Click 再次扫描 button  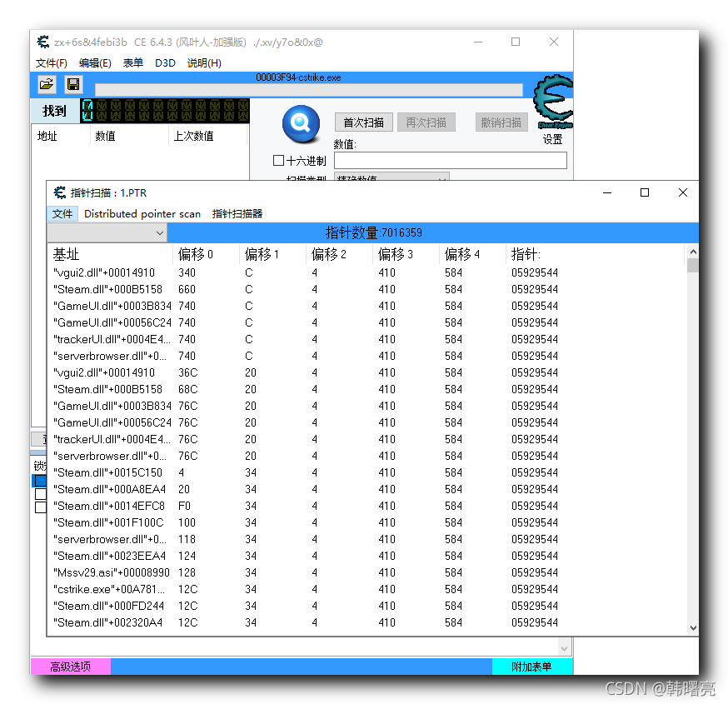426,122
